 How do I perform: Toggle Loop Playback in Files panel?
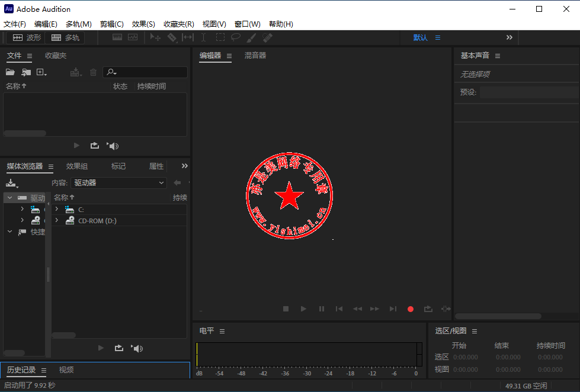pyautogui.click(x=95, y=145)
